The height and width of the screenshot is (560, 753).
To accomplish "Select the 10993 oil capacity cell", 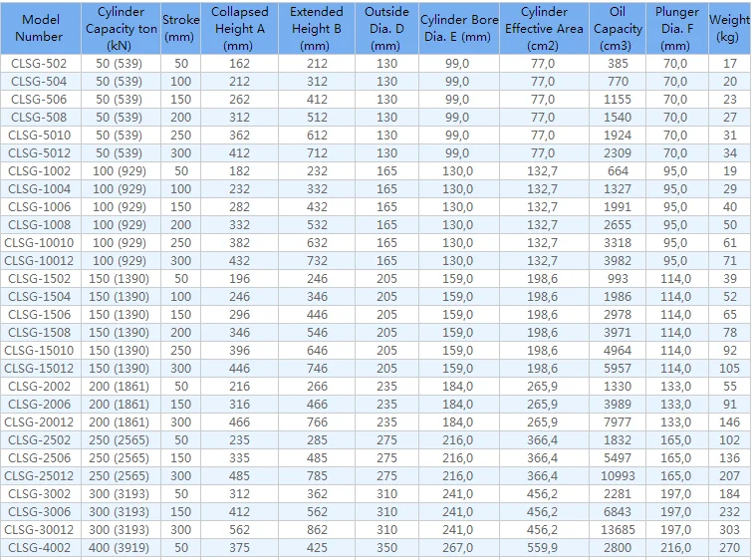I will [618, 476].
